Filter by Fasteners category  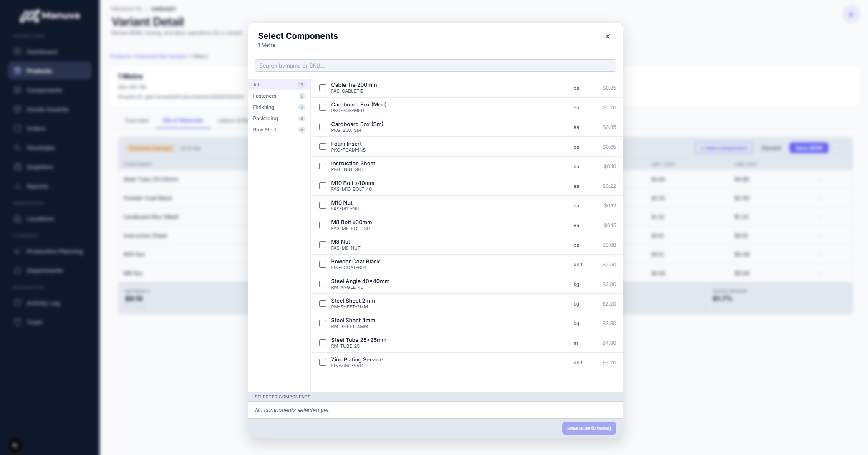[279, 96]
